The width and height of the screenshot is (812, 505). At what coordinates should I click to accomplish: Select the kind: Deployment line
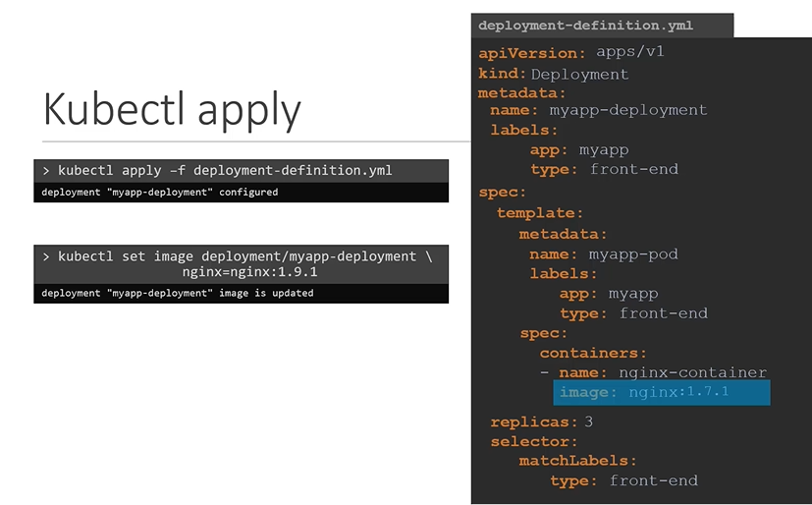(x=554, y=74)
